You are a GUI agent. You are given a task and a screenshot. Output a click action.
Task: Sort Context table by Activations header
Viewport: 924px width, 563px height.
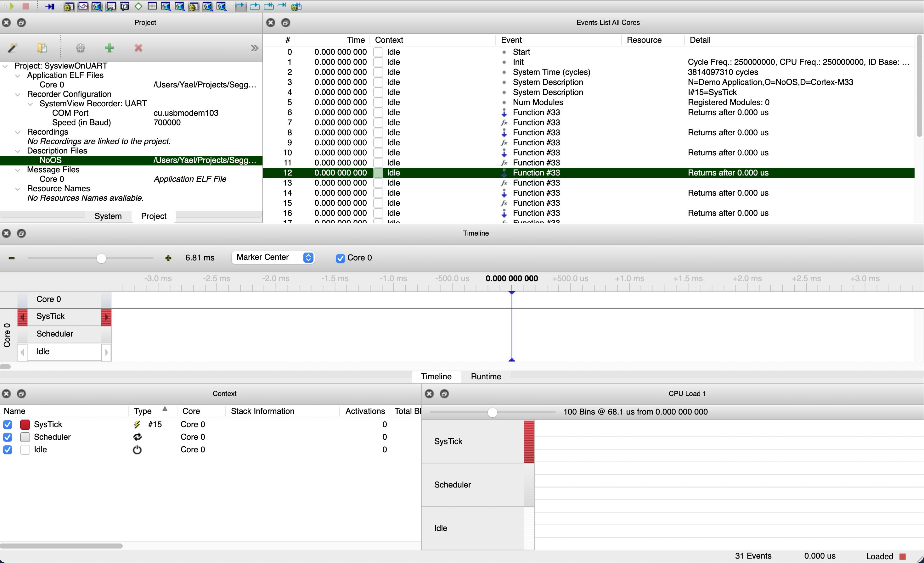tap(365, 411)
